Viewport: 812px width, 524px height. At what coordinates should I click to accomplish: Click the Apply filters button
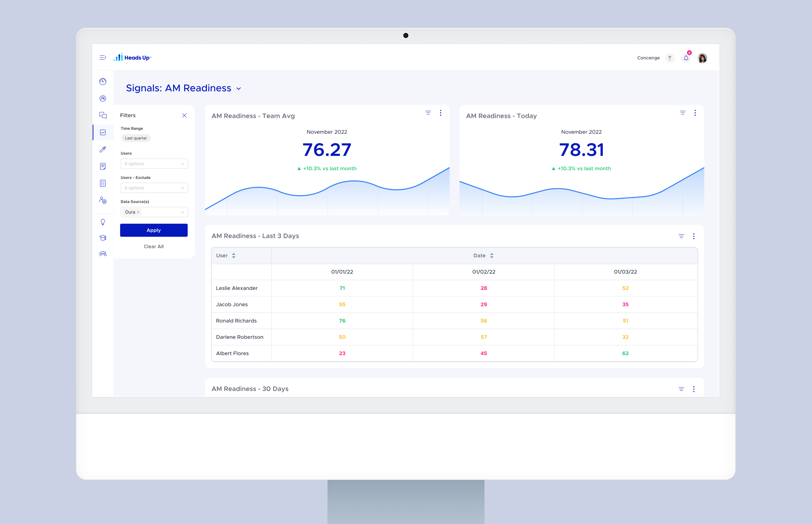coord(154,230)
